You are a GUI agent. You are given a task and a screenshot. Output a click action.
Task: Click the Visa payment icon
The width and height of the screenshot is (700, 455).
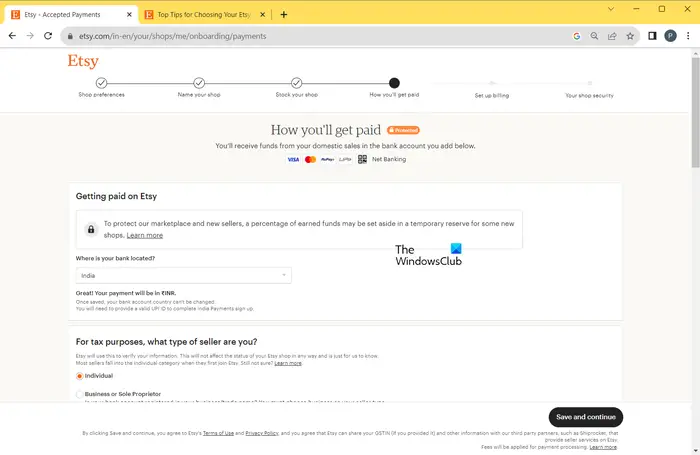pos(293,159)
